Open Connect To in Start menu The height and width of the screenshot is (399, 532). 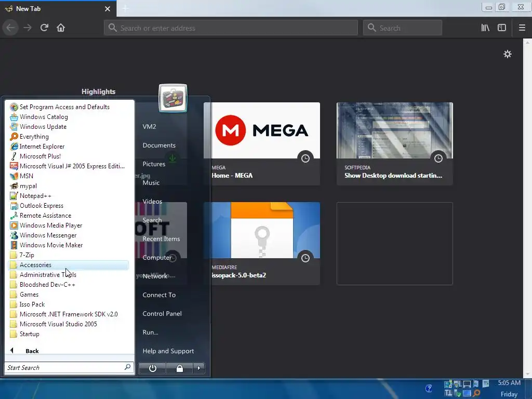pyautogui.click(x=159, y=295)
